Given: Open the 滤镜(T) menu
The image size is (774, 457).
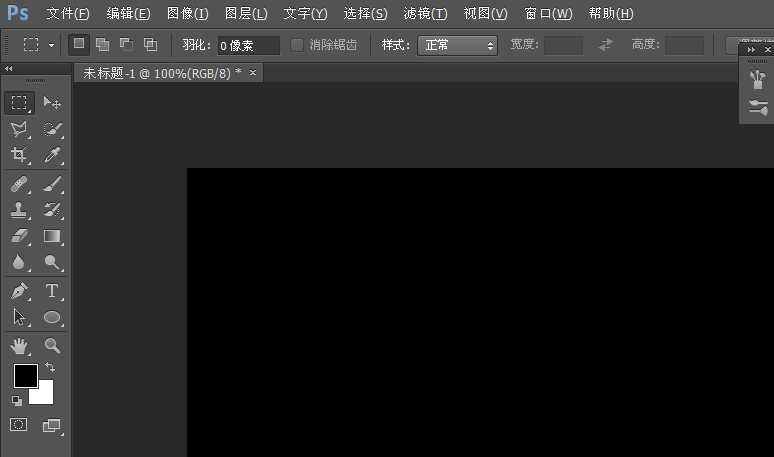Looking at the screenshot, I should point(426,14).
